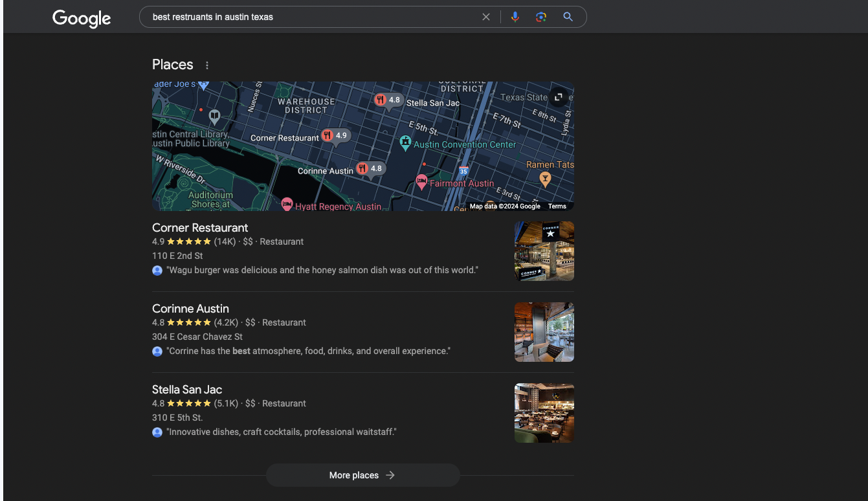Click the reviewer avatar beside Wagu burger review

(x=157, y=270)
